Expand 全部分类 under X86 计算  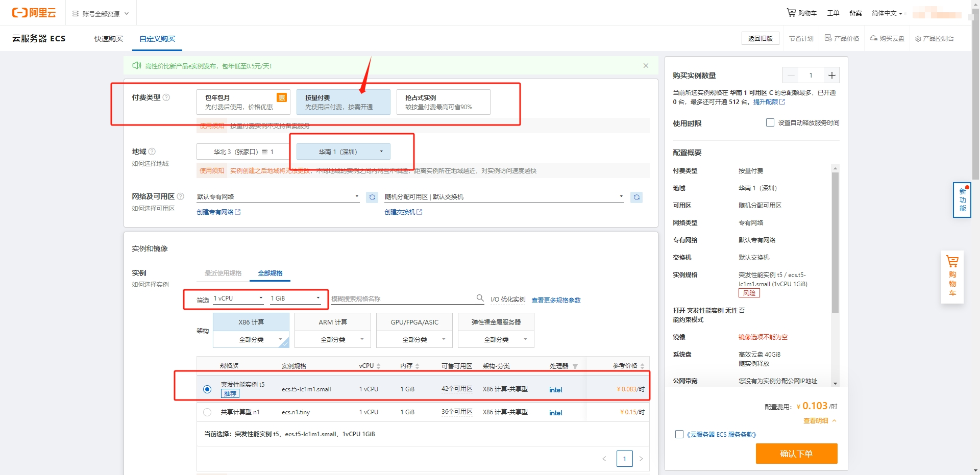pos(251,339)
